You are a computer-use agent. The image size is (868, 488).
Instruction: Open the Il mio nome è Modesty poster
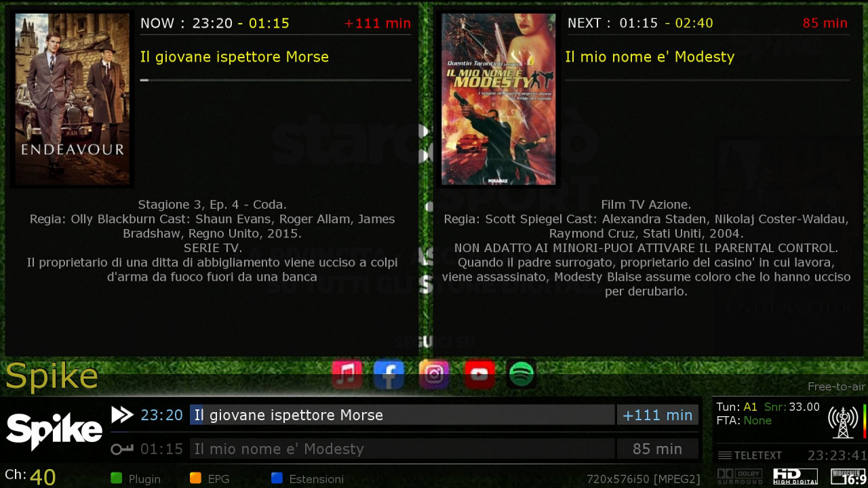point(498,99)
